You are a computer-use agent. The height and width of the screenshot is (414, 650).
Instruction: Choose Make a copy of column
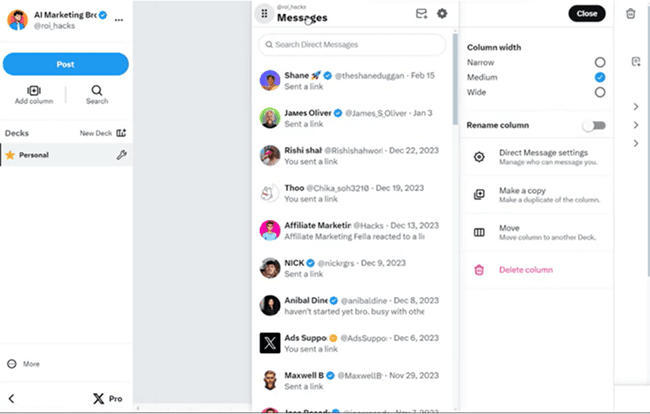(537, 195)
